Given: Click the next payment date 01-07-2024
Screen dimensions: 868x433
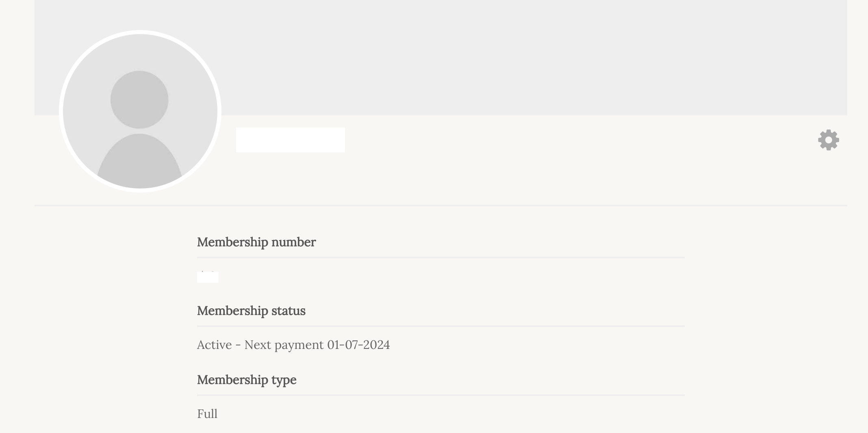Looking at the screenshot, I should [358, 345].
